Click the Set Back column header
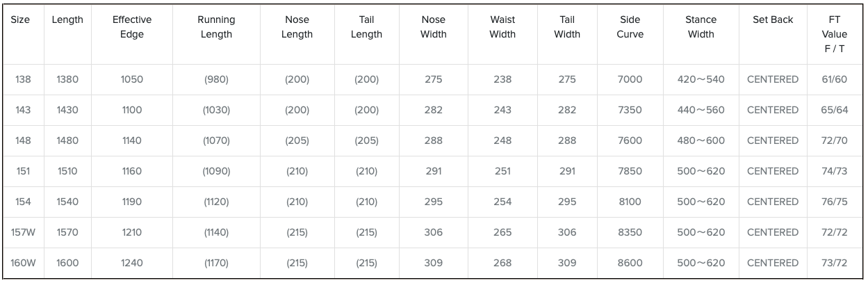The height and width of the screenshot is (283, 868). coord(773,20)
